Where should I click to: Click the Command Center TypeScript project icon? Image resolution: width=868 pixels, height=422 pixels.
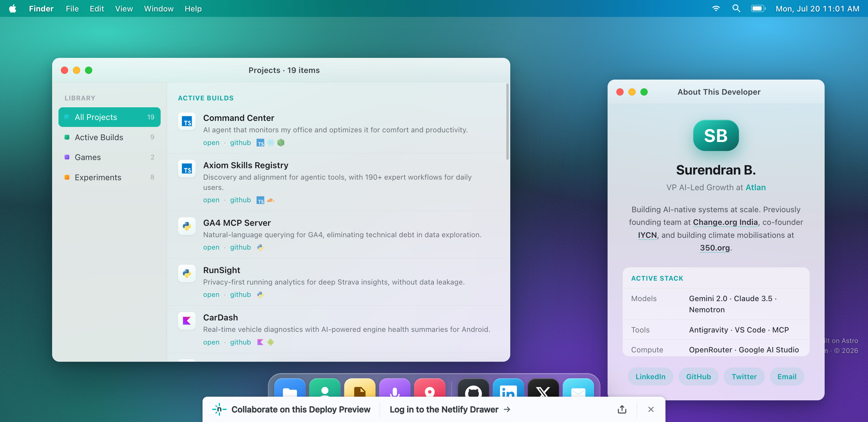click(187, 121)
